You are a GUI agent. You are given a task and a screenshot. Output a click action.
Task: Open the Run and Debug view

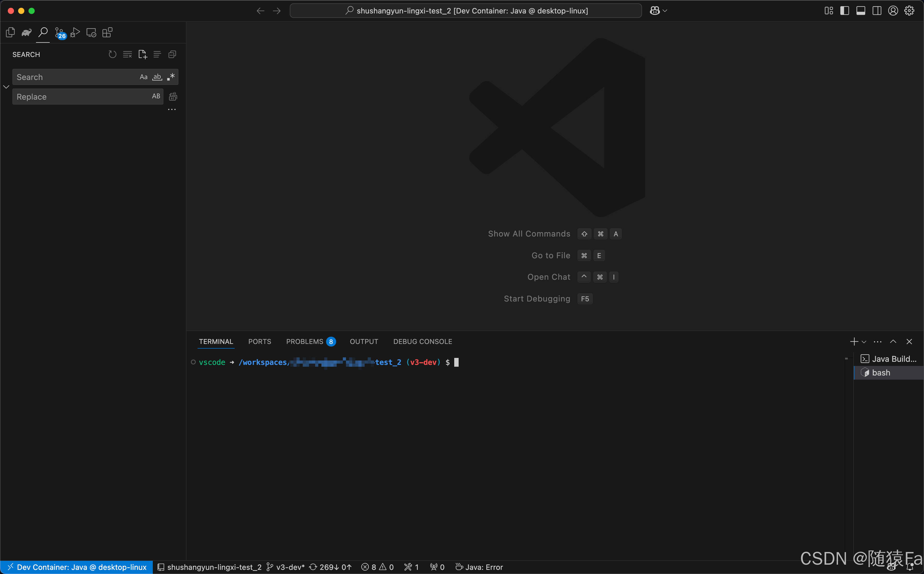pyautogui.click(x=75, y=33)
